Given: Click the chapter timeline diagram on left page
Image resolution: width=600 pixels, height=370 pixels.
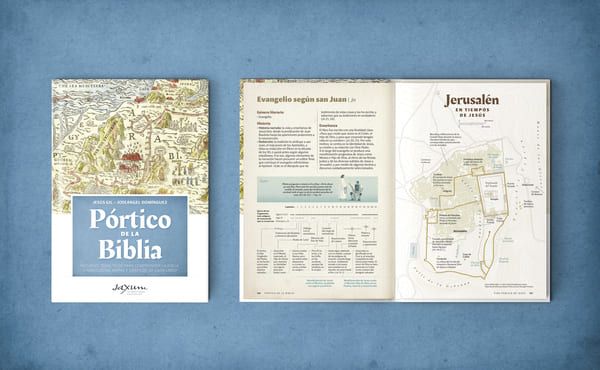Looking at the screenshot, I should [317, 240].
